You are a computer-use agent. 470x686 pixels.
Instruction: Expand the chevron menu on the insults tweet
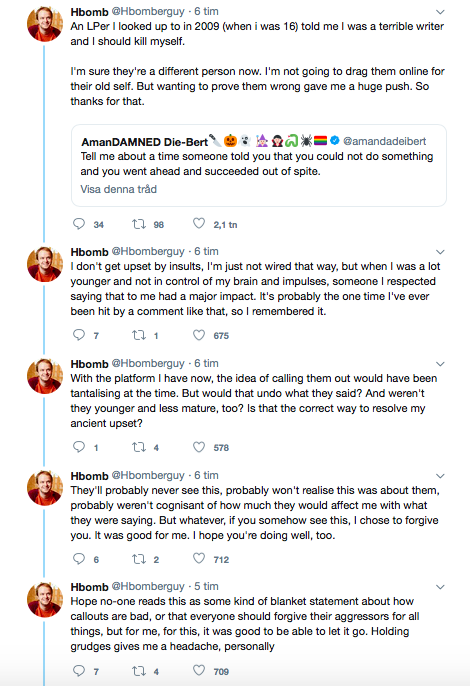click(x=440, y=252)
